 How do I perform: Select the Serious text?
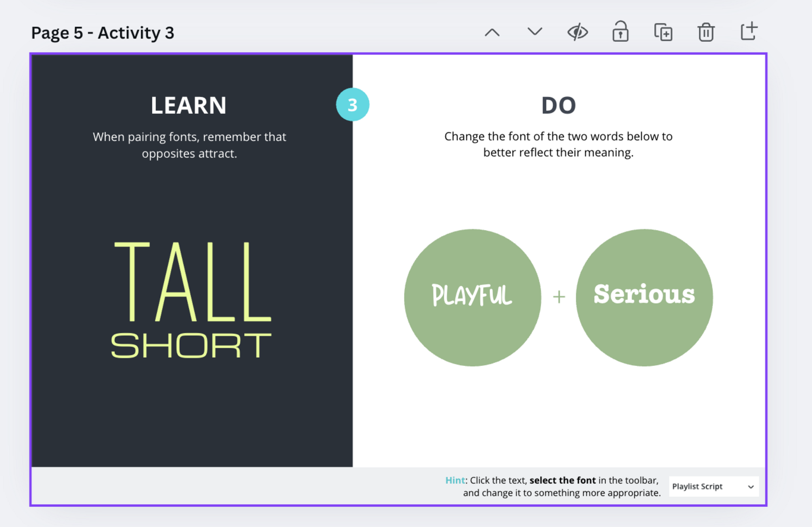[644, 294]
